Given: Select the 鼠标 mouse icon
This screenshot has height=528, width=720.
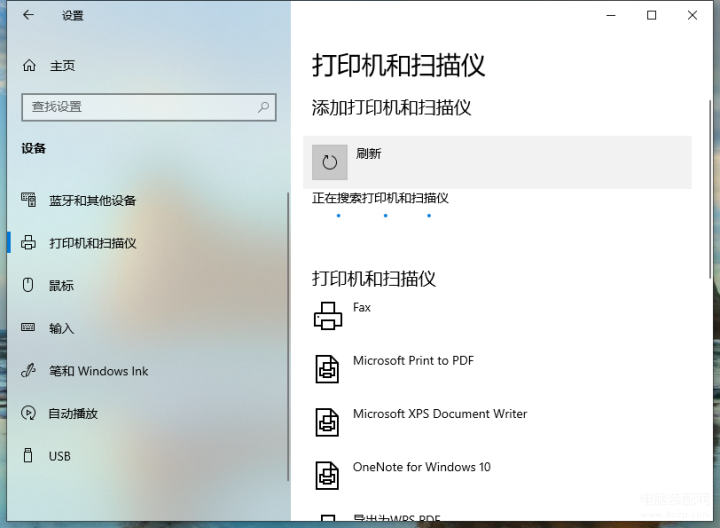Looking at the screenshot, I should click(x=28, y=285).
